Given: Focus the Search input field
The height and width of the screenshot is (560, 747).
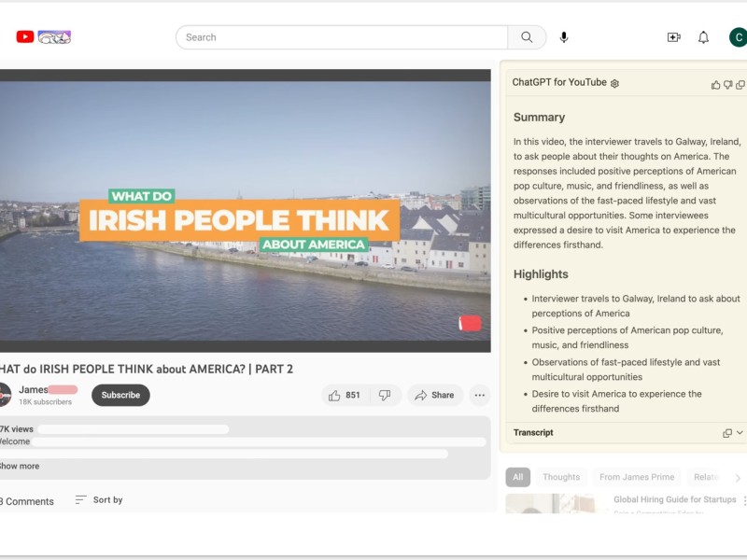Looking at the screenshot, I should click(342, 37).
